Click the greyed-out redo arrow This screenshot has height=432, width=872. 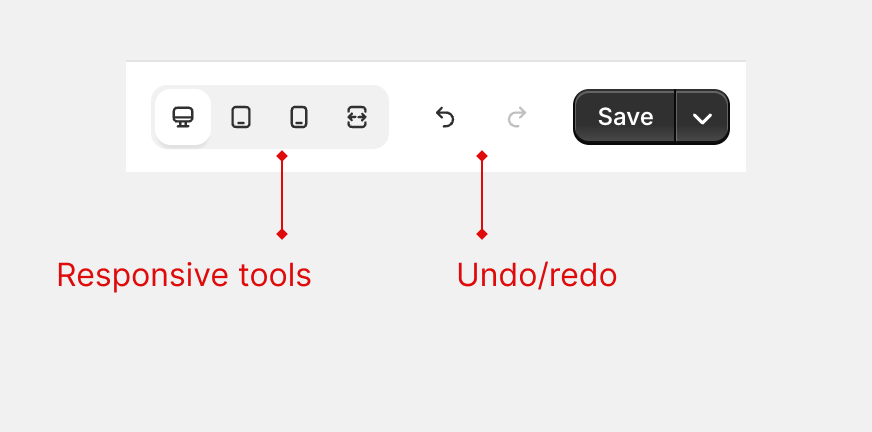(x=517, y=117)
